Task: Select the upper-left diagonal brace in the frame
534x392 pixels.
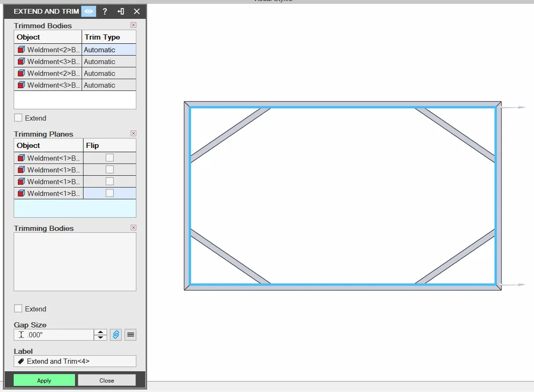Action: coord(231,135)
